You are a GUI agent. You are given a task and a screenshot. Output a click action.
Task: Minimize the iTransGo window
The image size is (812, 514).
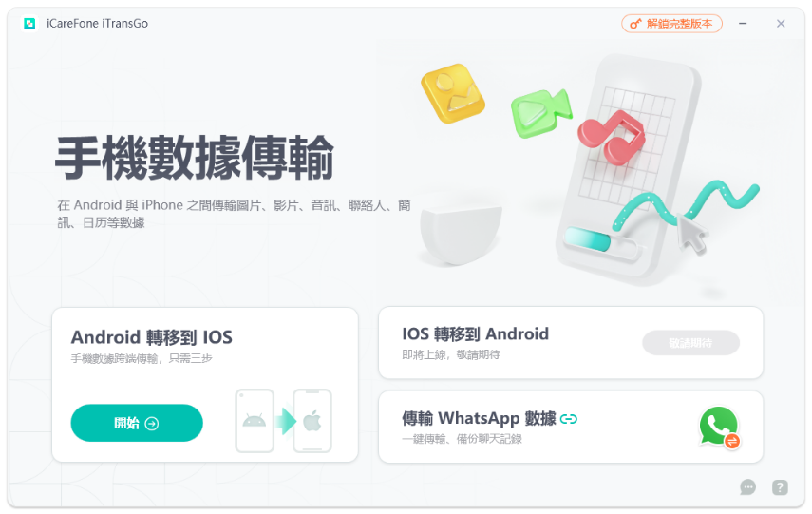[x=743, y=24]
